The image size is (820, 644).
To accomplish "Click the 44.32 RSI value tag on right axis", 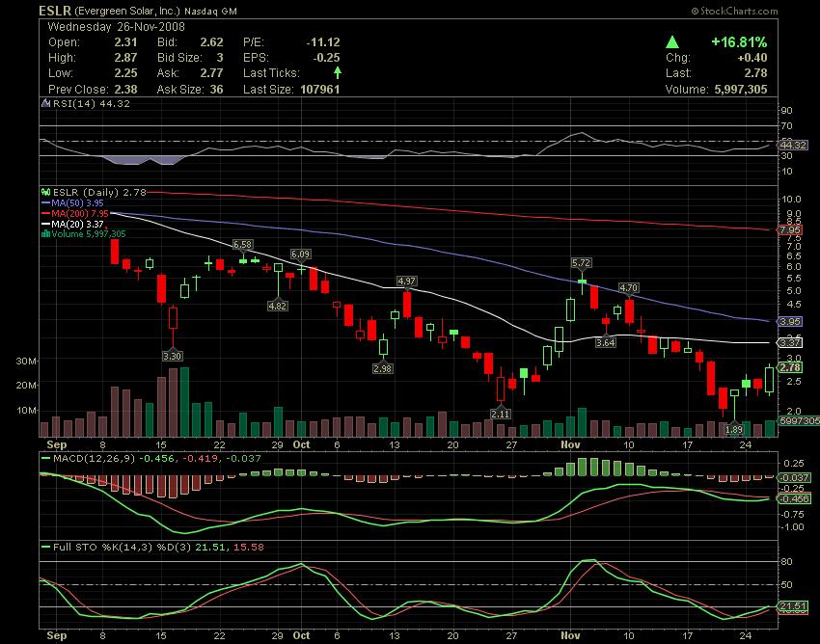I will pyautogui.click(x=793, y=145).
